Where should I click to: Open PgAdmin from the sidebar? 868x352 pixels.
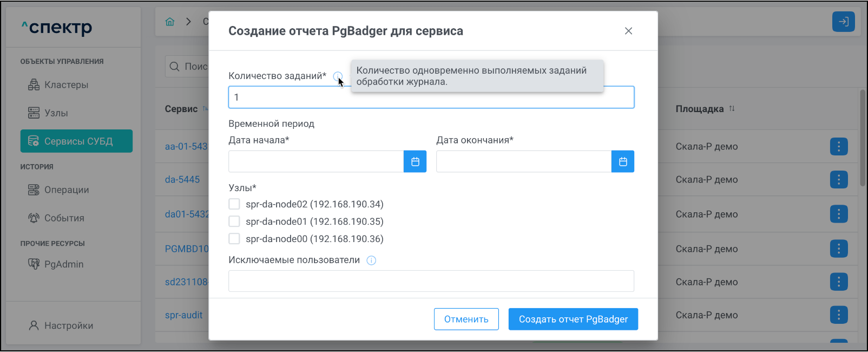(x=63, y=264)
